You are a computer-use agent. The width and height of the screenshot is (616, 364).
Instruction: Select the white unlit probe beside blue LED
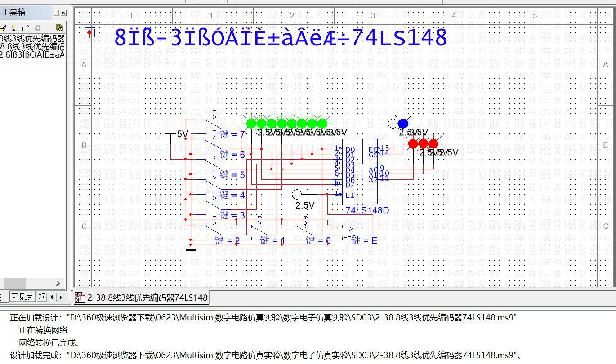(x=393, y=123)
